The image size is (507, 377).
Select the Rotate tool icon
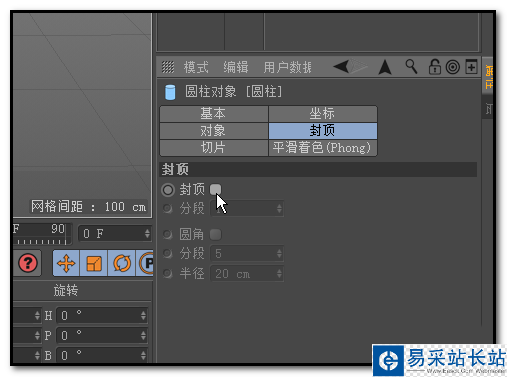point(122,263)
